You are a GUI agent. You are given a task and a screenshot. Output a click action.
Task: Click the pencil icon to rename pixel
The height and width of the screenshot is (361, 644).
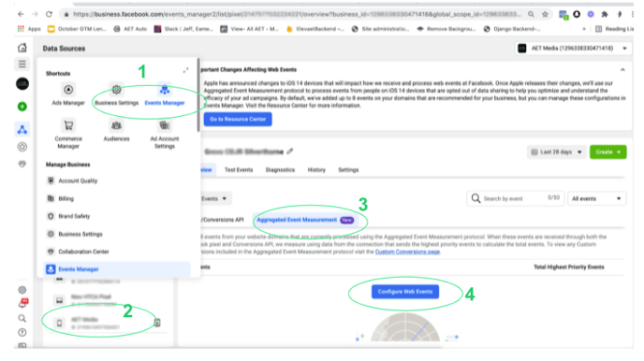(290, 152)
